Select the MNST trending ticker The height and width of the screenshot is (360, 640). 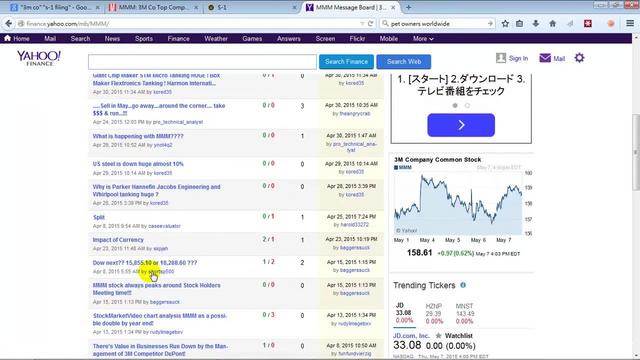464,313
